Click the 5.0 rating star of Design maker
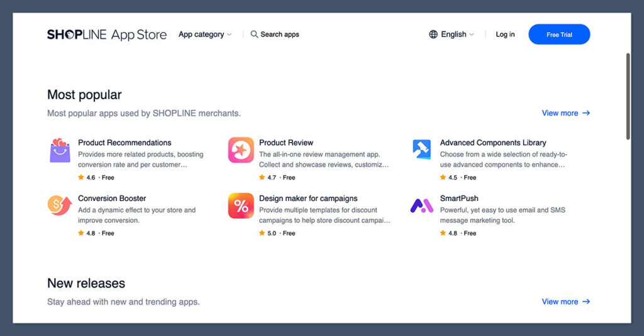Viewport: 644px width, 336px height. pyautogui.click(x=262, y=233)
